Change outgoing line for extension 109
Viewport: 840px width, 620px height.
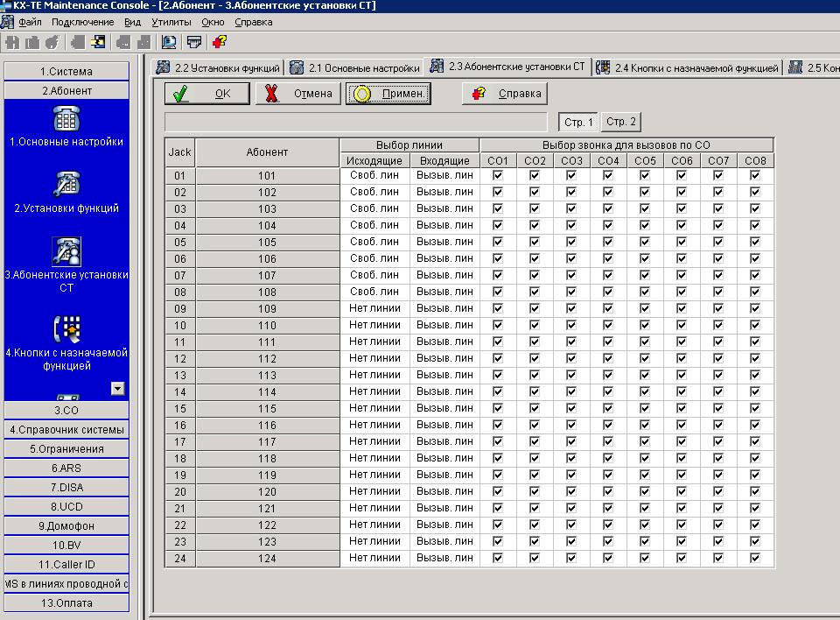(x=374, y=308)
